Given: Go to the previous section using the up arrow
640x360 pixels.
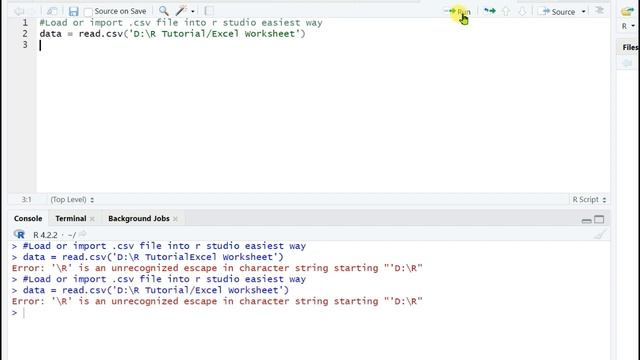Looking at the screenshot, I should [506, 11].
